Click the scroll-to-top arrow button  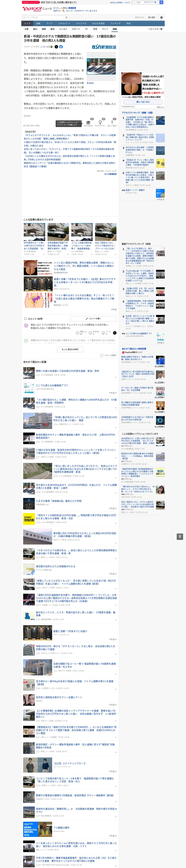point(180,536)
